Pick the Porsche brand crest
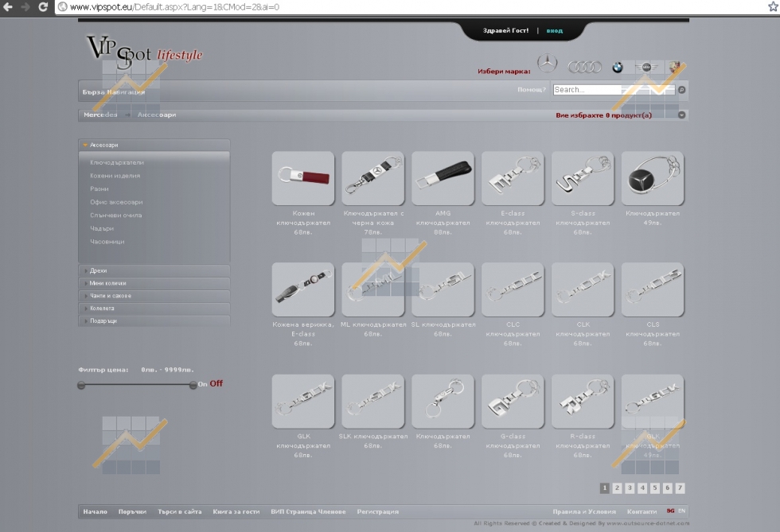The image size is (780, 532). pyautogui.click(x=675, y=67)
